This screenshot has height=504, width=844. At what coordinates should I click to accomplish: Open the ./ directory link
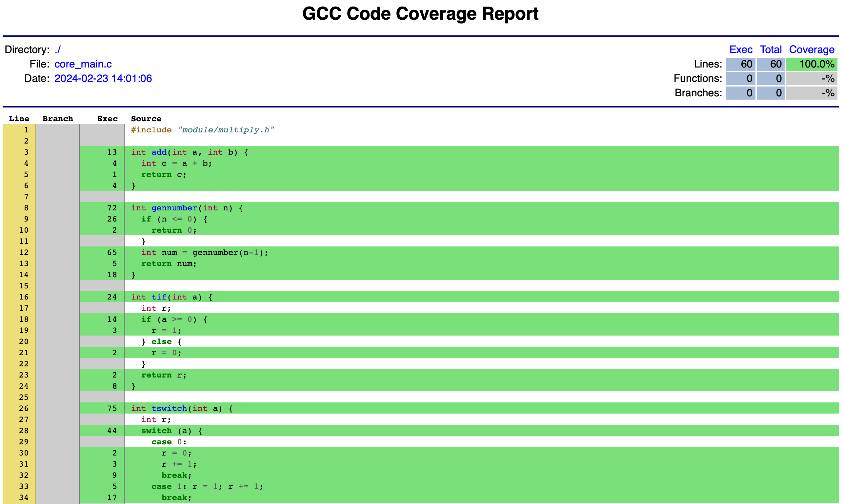tap(57, 49)
